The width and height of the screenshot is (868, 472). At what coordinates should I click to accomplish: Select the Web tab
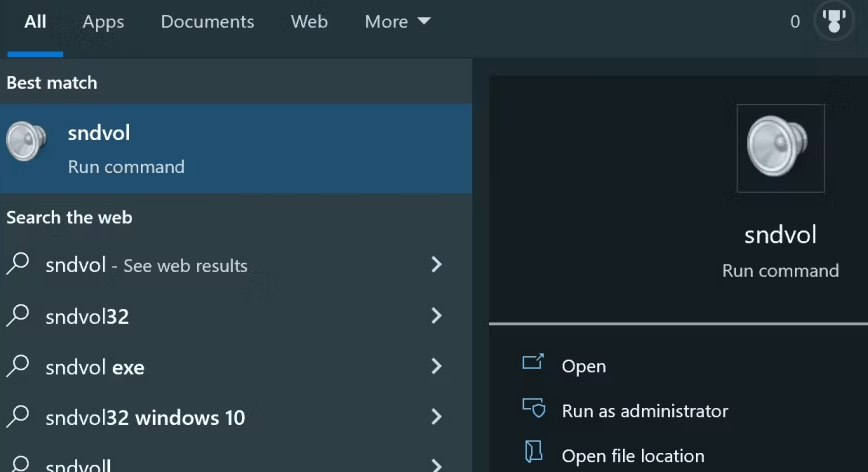click(x=309, y=22)
